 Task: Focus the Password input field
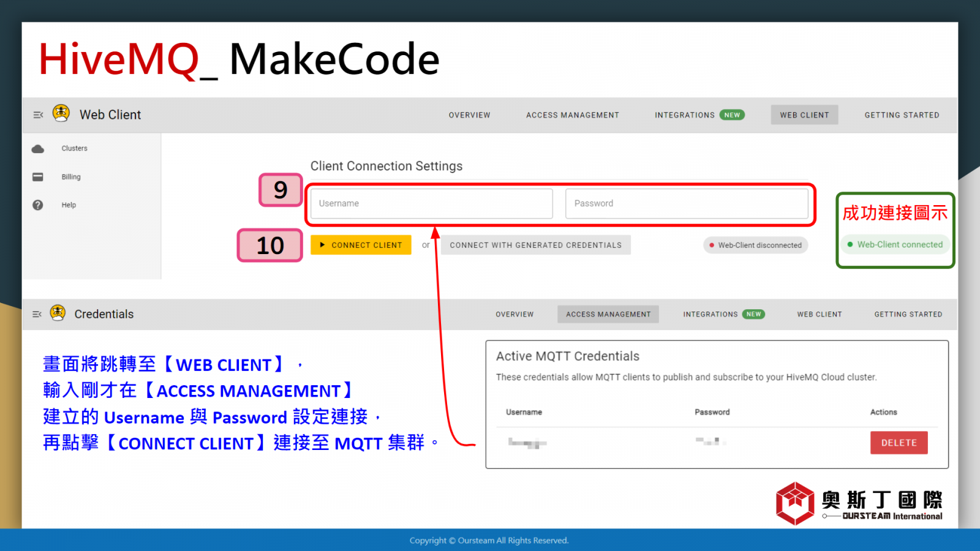coord(687,203)
